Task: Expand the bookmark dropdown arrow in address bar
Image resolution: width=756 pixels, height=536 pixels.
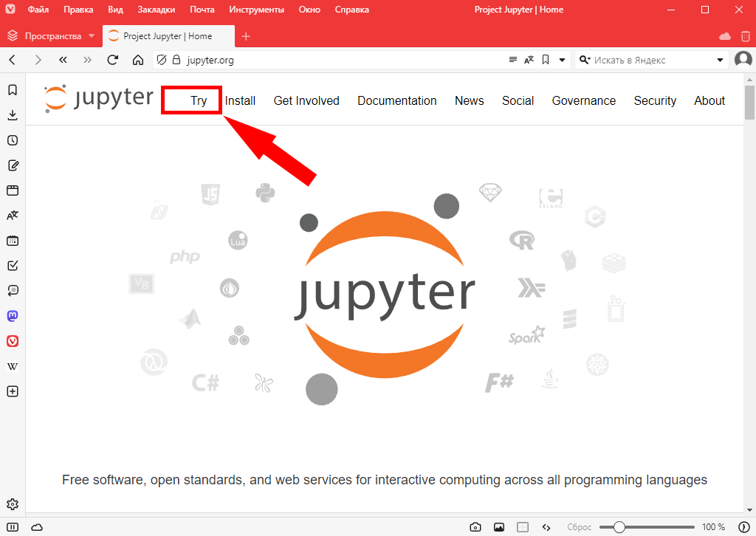Action: tap(562, 60)
